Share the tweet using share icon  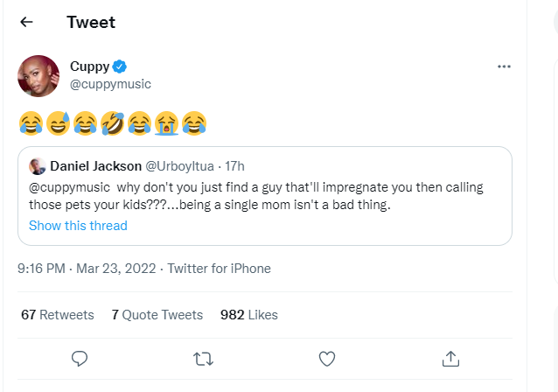click(451, 358)
